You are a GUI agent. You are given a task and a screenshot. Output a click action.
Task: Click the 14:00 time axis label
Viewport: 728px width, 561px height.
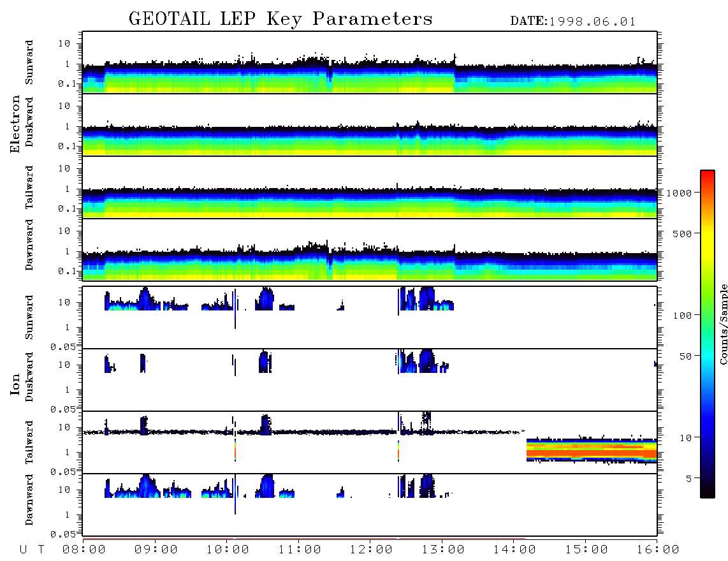[514, 550]
